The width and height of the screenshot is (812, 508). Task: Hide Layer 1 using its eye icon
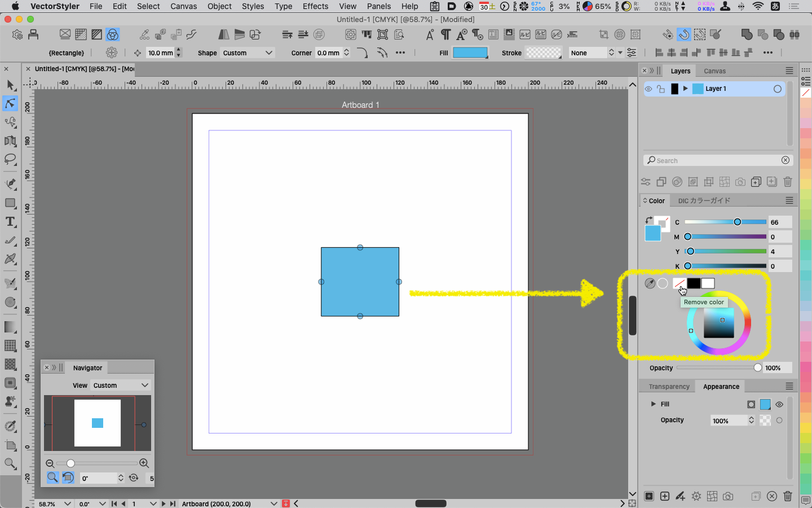(648, 89)
